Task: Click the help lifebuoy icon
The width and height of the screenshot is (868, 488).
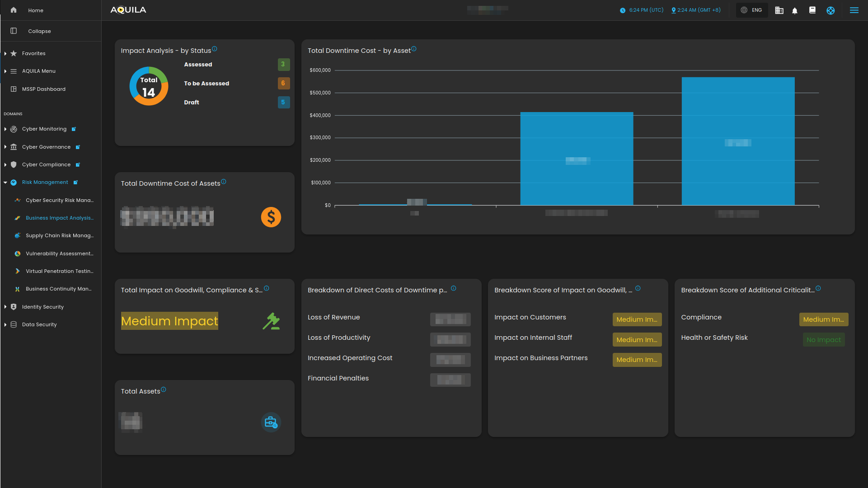Action: [x=830, y=10]
